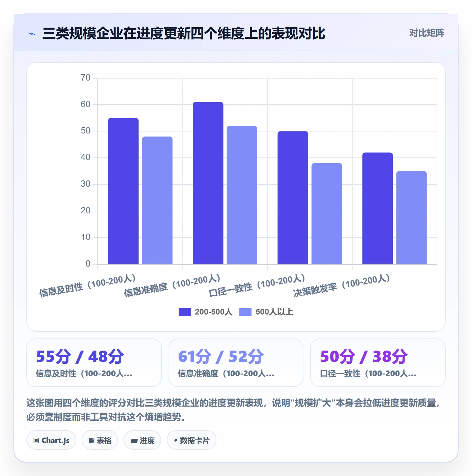The image size is (472, 476).
Task: Click the light 口径一致性 bar at 38
Action: [327, 213]
